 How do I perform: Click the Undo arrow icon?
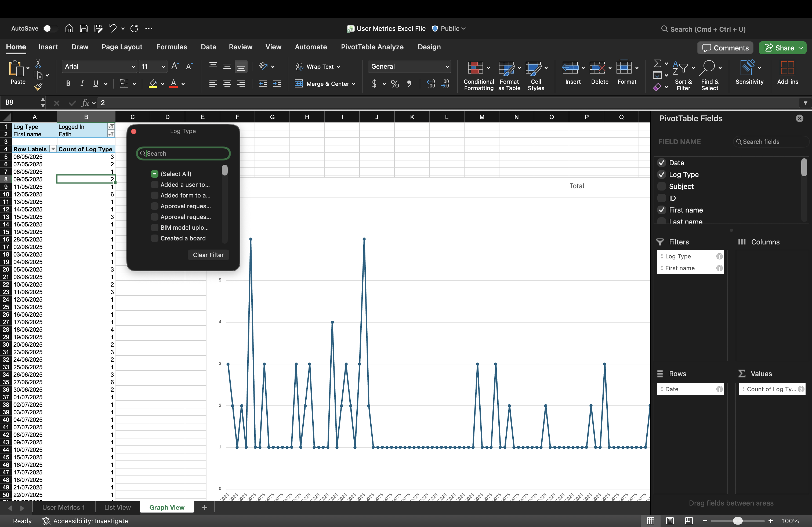click(x=113, y=28)
